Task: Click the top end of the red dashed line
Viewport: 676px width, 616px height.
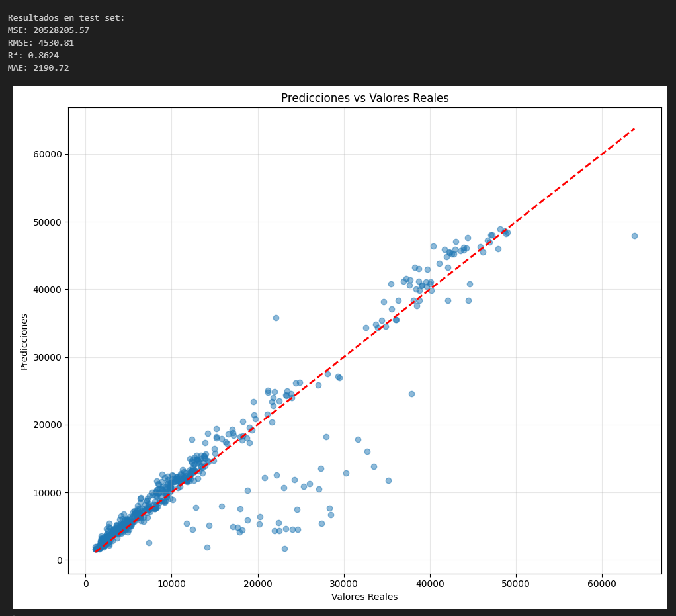Action: coord(634,128)
